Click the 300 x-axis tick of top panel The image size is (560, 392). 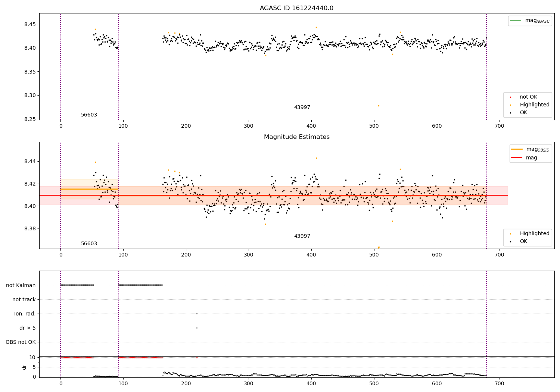pyautogui.click(x=249, y=126)
